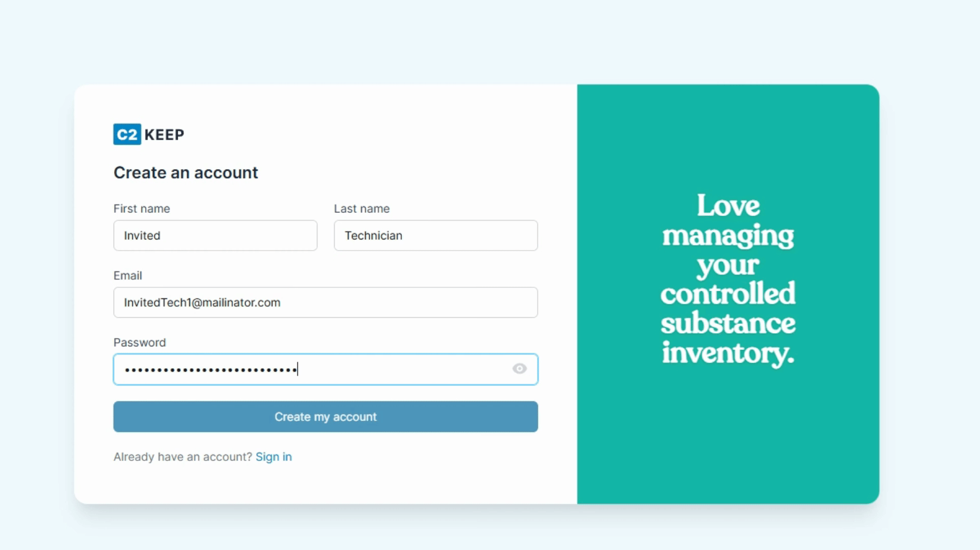Click the word inventory ending the slogan
The image size is (980, 550).
(728, 353)
